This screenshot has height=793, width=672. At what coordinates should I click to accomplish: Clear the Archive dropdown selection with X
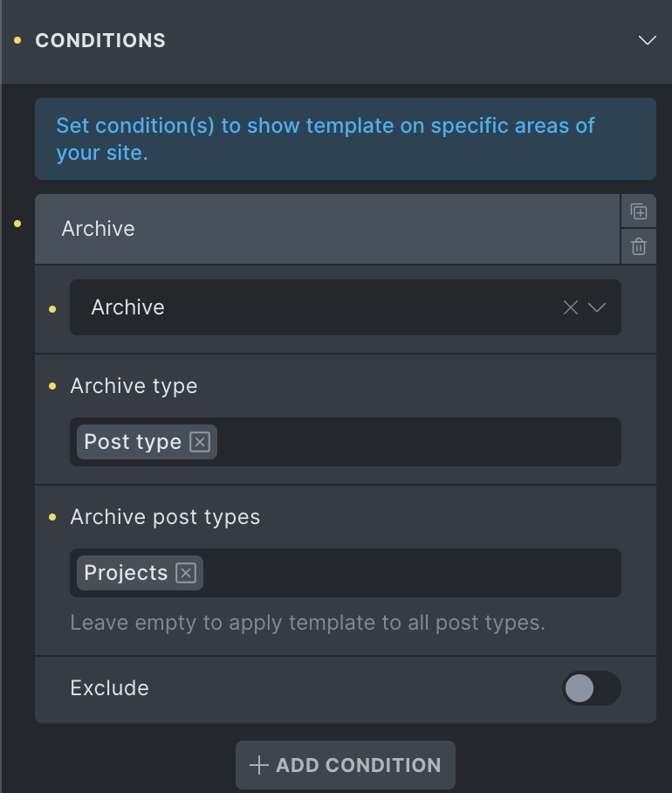[571, 307]
